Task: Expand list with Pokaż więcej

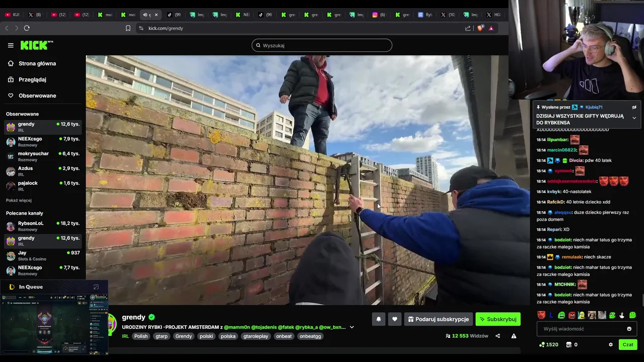Action: point(19,200)
